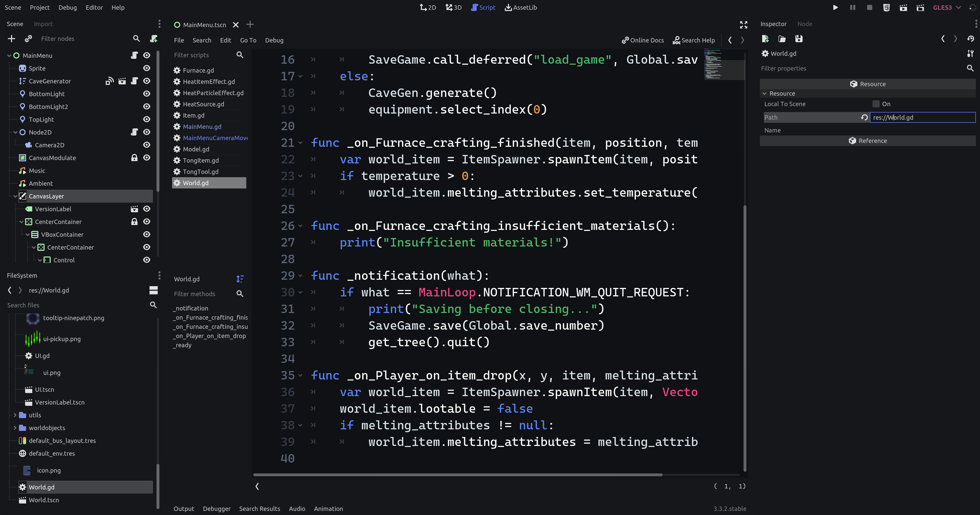Open the Go To menu
The height and width of the screenshot is (515, 980).
pyautogui.click(x=248, y=40)
